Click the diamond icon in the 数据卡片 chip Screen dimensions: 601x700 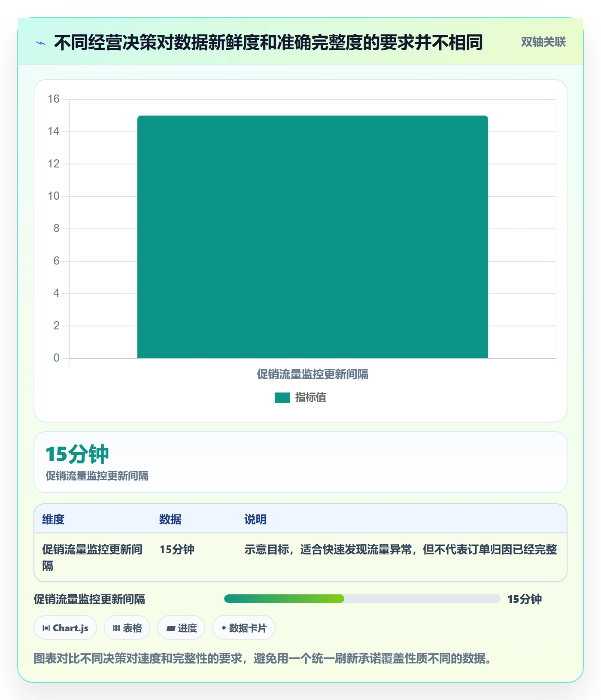click(x=224, y=628)
